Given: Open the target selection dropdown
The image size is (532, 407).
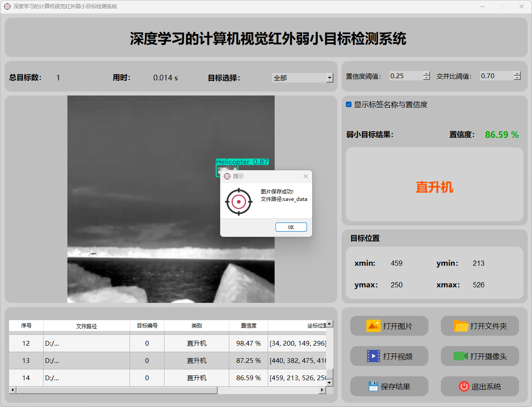Looking at the screenshot, I should pos(329,78).
